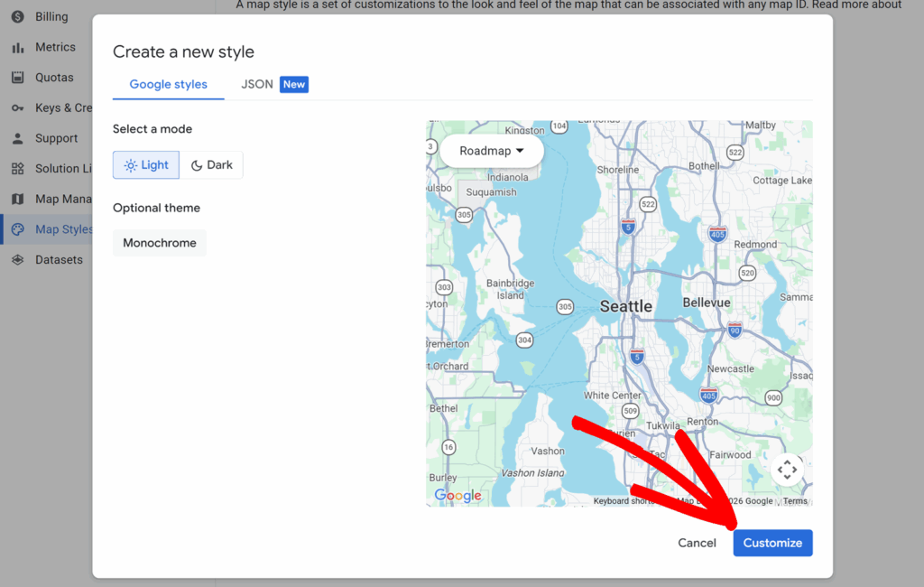Select Light mode for map style
The width and height of the screenshot is (924, 587).
146,165
